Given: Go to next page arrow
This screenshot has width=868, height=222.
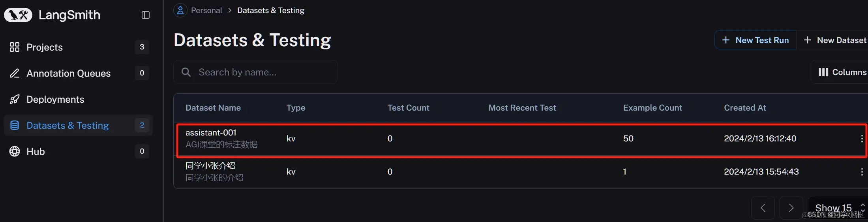Looking at the screenshot, I should [791, 208].
